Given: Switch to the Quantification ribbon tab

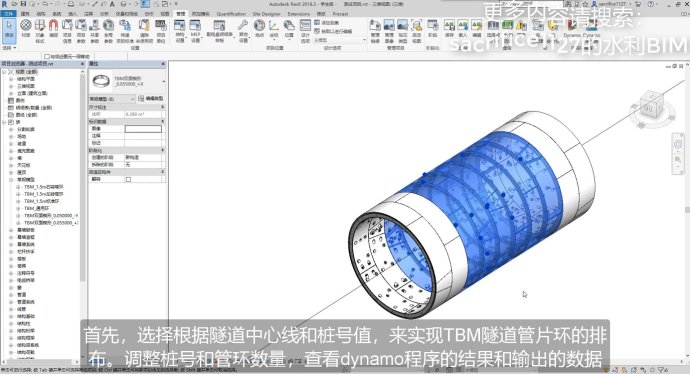Looking at the screenshot, I should coord(231,14).
